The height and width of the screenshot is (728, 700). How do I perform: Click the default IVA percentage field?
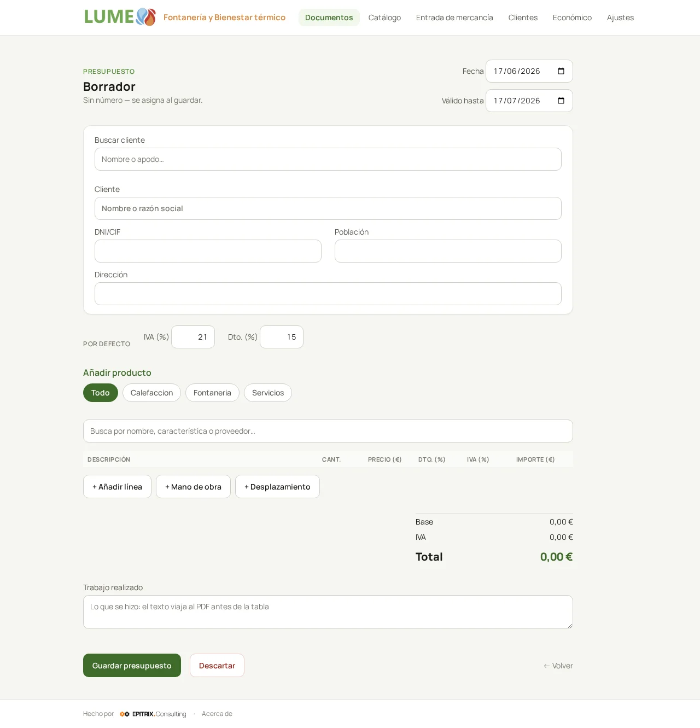coord(193,337)
